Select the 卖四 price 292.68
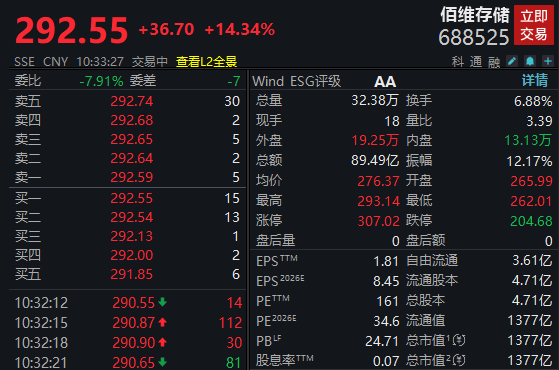Screen dimensions: 559x370 [132, 120]
